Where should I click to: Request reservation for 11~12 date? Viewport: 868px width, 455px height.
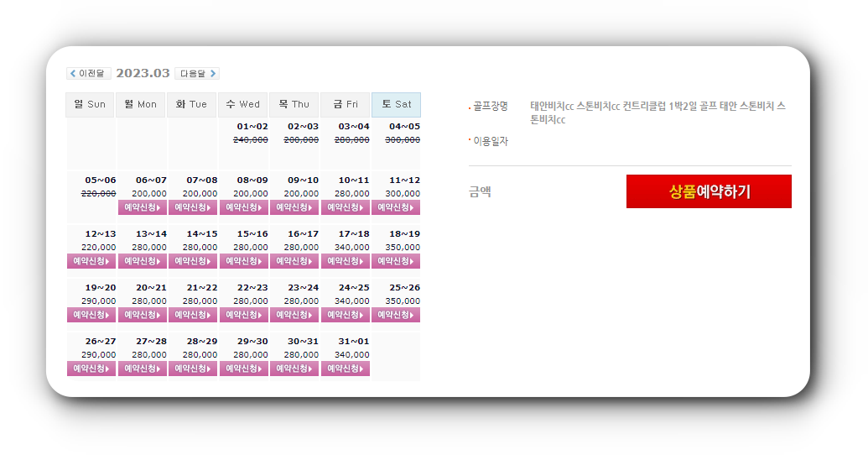click(x=396, y=207)
